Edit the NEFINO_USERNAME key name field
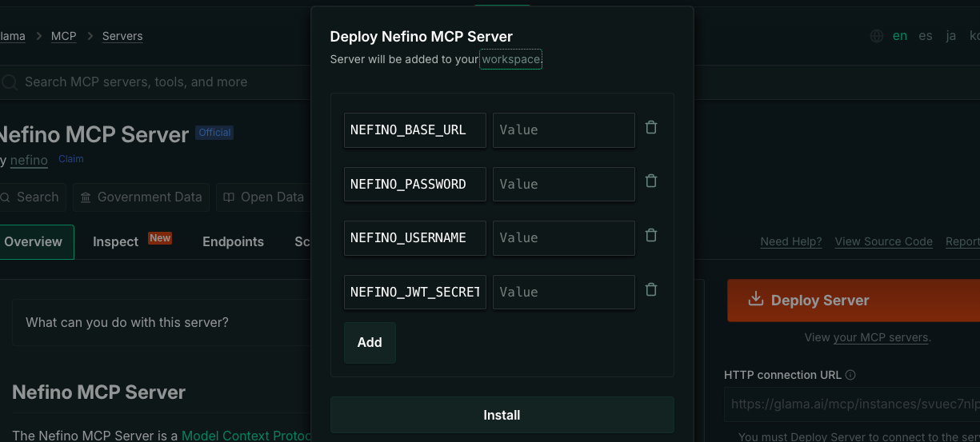The height and width of the screenshot is (442, 980). click(x=415, y=238)
